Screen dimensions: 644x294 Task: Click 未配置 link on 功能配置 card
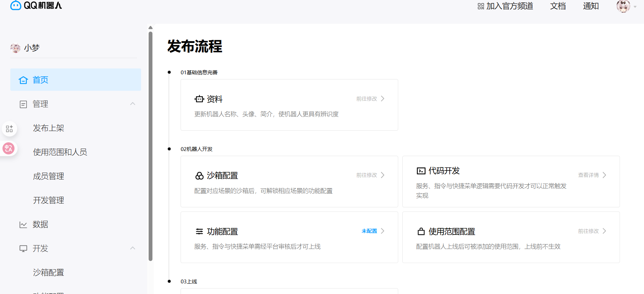[369, 231]
